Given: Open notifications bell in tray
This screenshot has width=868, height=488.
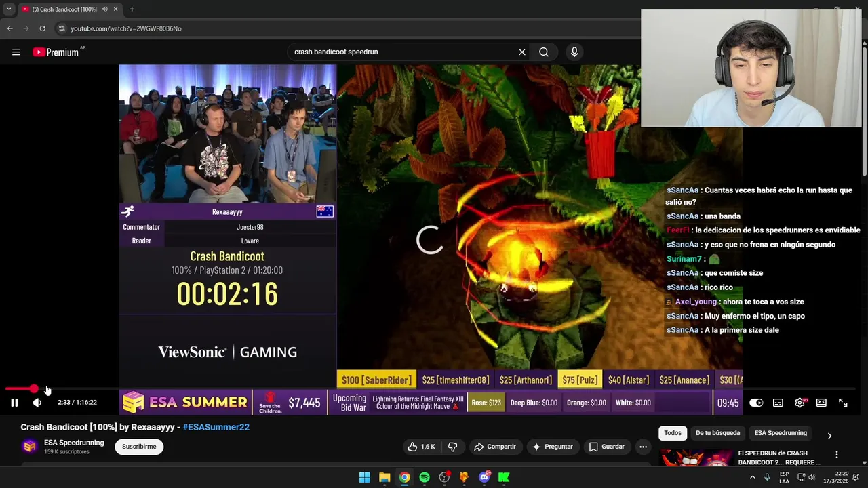Looking at the screenshot, I should tap(856, 477).
